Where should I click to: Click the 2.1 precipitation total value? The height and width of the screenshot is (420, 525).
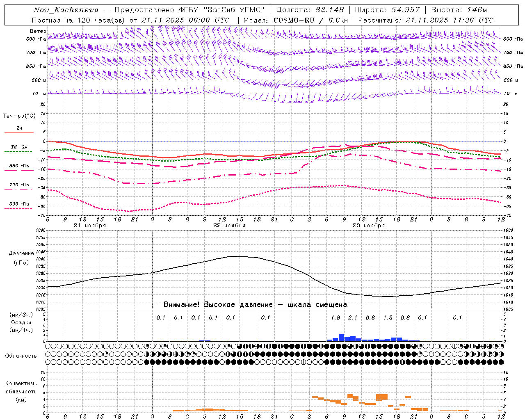(x=353, y=317)
